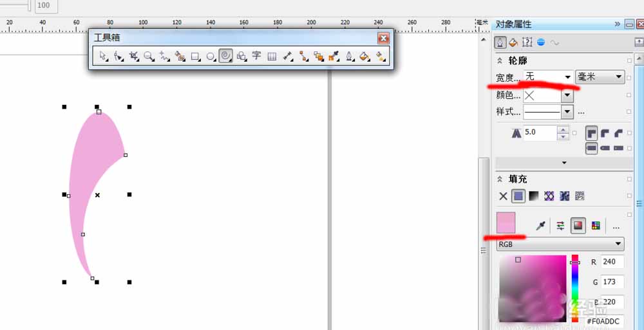644x330 pixels.
Task: Select the Color Eyedropper tool in the toolbox
Action: coord(334,56)
